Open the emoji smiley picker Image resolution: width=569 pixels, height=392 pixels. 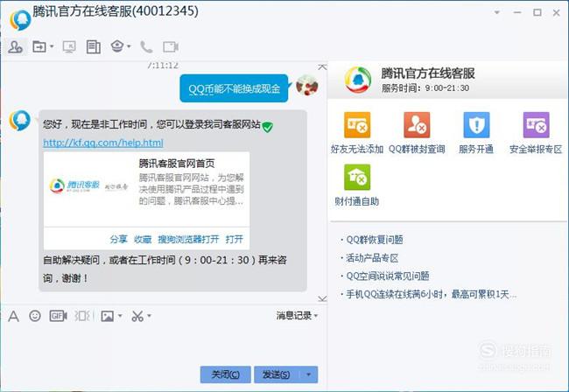coord(35,316)
